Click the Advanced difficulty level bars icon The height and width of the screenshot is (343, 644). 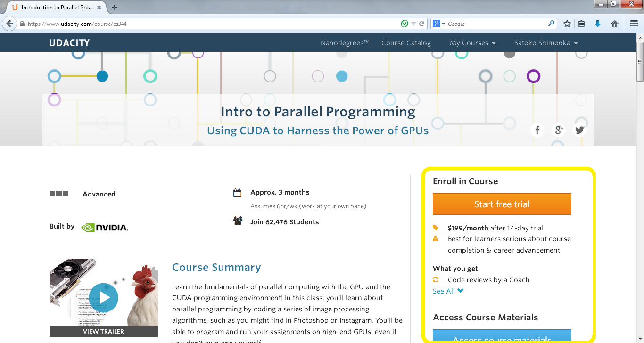click(59, 194)
